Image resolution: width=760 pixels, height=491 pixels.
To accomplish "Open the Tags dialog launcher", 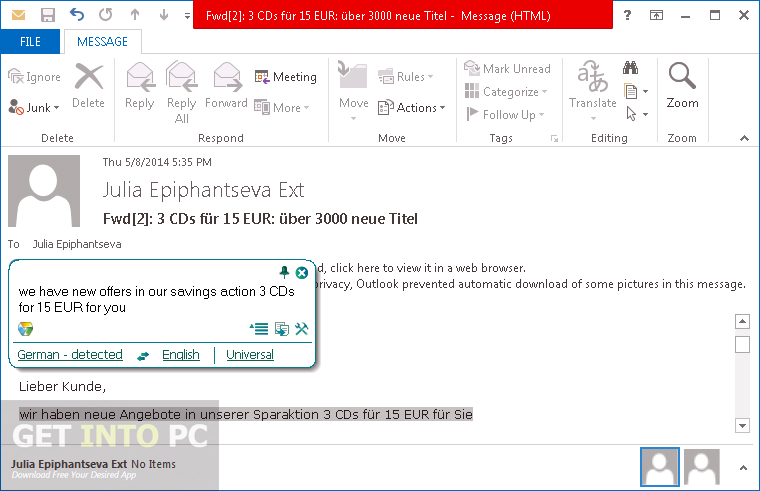I will pos(554,139).
